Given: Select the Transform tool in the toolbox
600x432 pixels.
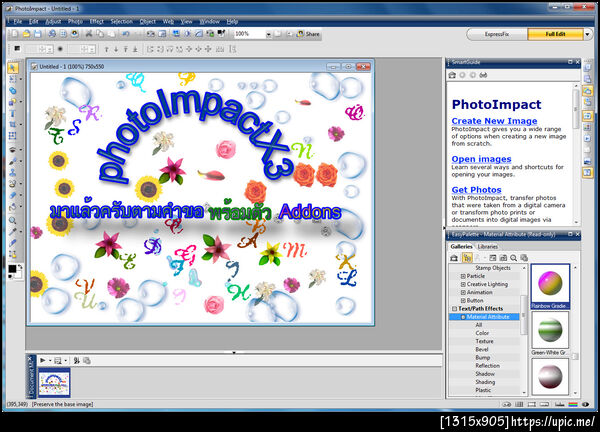Looking at the screenshot, I should (13, 135).
